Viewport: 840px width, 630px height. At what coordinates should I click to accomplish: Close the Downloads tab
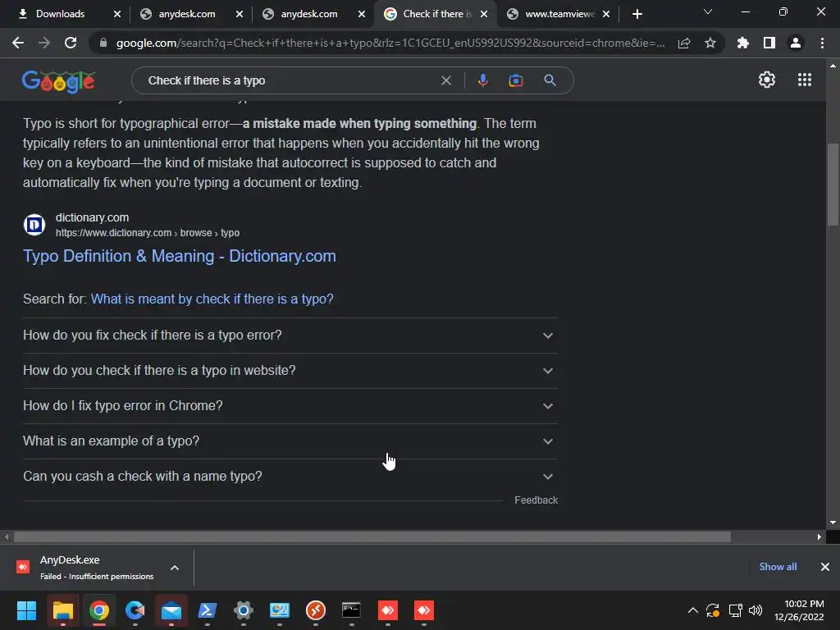click(x=117, y=14)
